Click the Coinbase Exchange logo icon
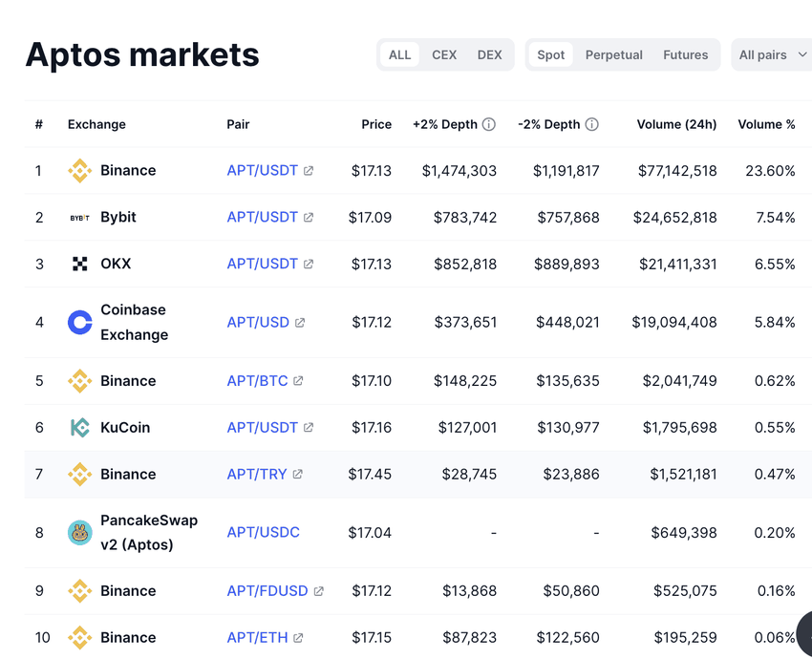The height and width of the screenshot is (659, 812). click(79, 323)
